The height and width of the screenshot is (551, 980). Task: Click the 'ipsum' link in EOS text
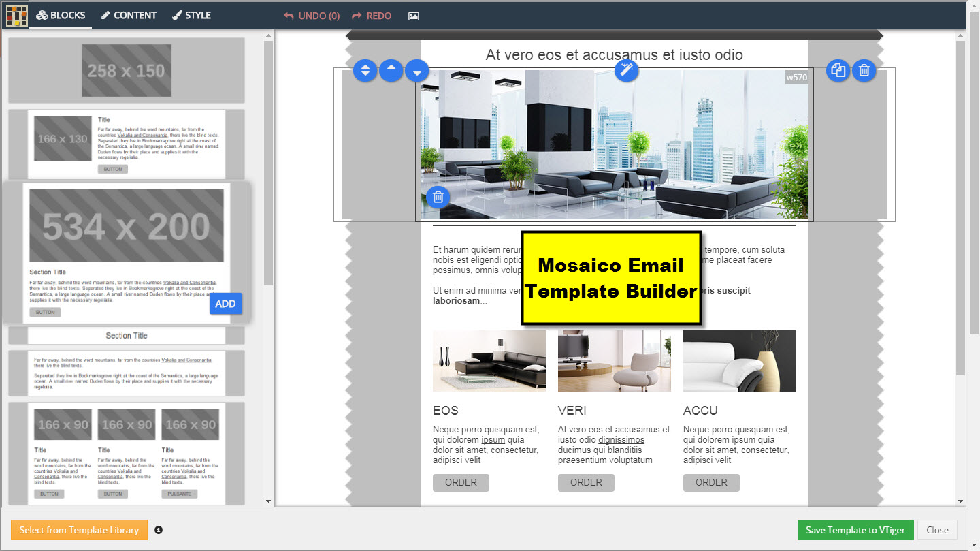(x=493, y=440)
